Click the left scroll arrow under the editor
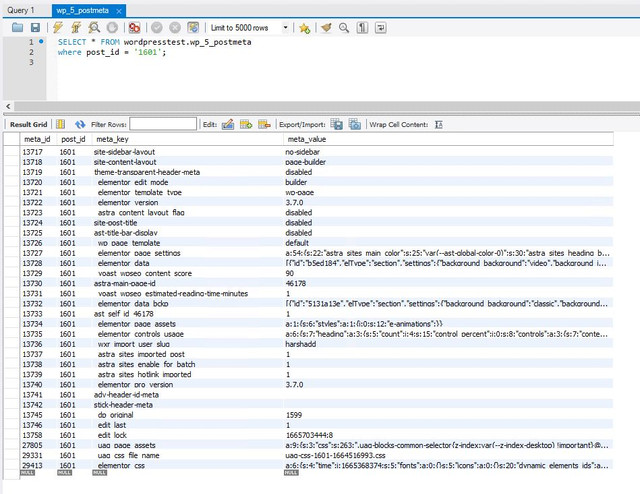640x494 pixels. 8,106
